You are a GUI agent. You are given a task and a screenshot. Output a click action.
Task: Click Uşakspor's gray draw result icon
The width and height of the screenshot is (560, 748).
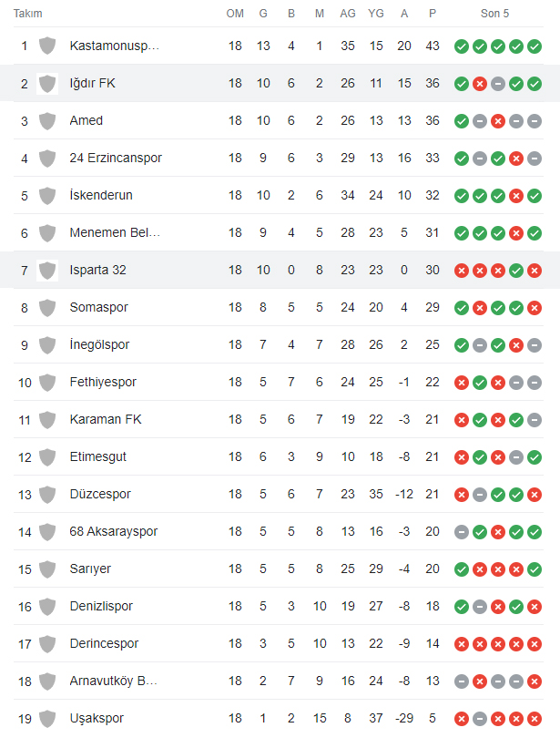(x=480, y=719)
